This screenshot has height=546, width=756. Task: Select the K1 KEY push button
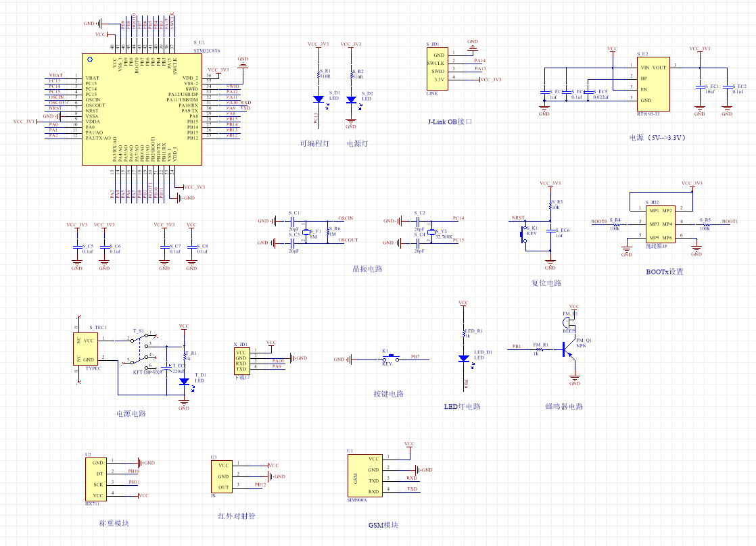coord(390,358)
